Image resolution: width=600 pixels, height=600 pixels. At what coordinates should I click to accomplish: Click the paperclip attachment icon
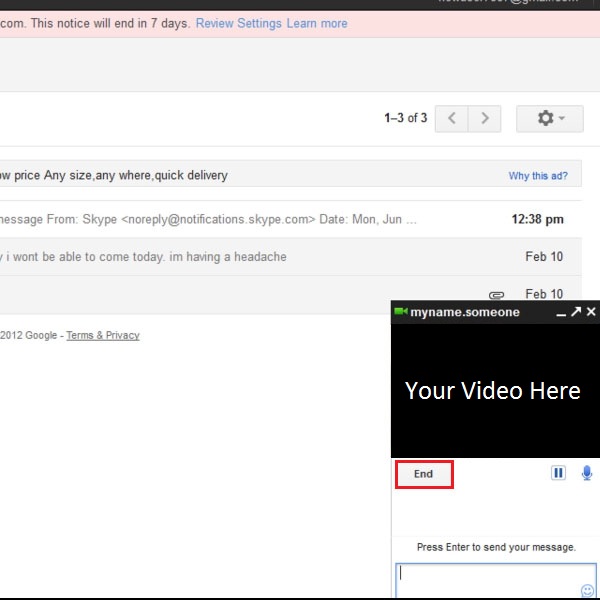[496, 295]
